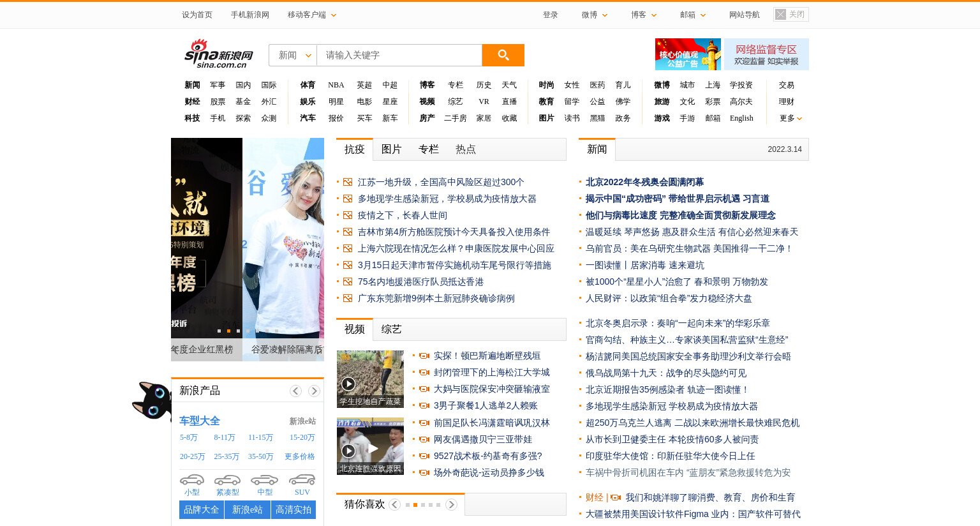The width and height of the screenshot is (980, 526).
Task: Open NBA in sports navigation
Action: [x=336, y=85]
